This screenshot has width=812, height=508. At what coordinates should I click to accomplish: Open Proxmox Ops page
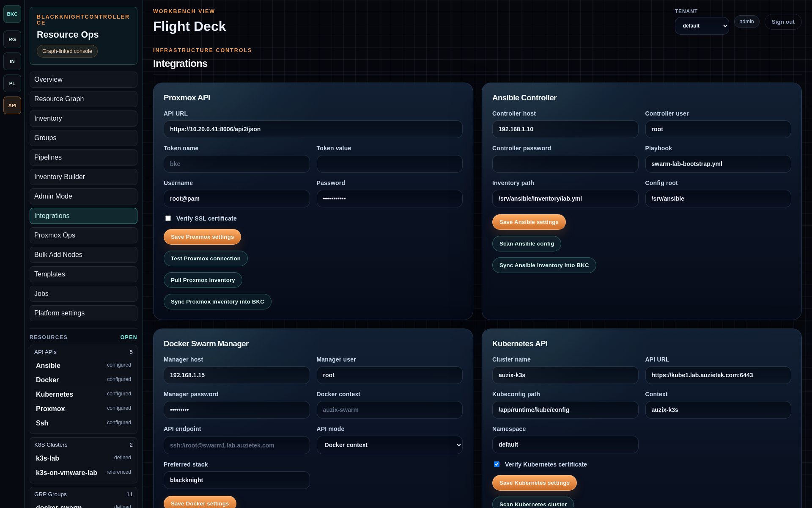tap(83, 235)
